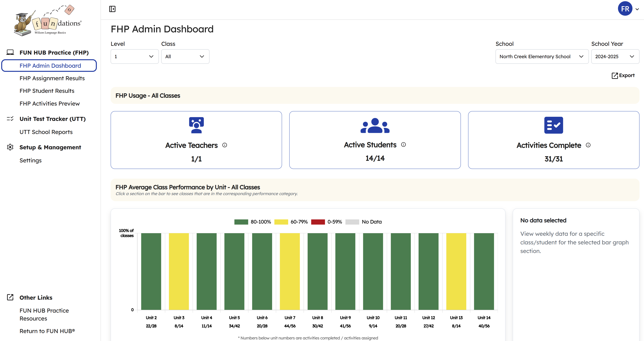The image size is (644, 341).
Task: Click the Active Students info icon
Action: [x=403, y=144]
